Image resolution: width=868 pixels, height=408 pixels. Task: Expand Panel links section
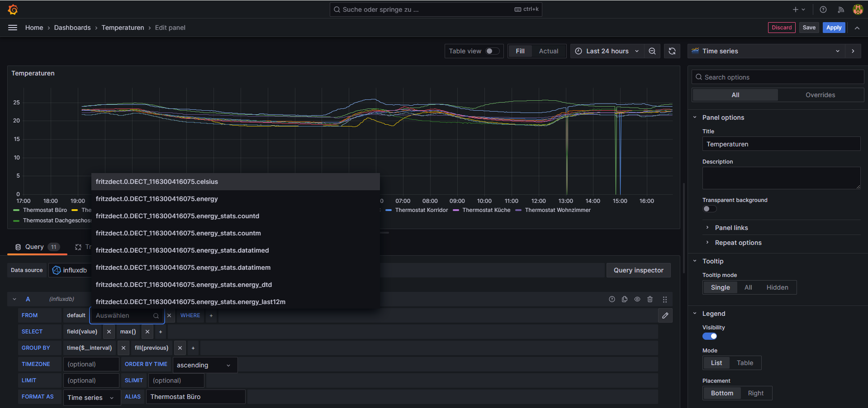(707, 228)
